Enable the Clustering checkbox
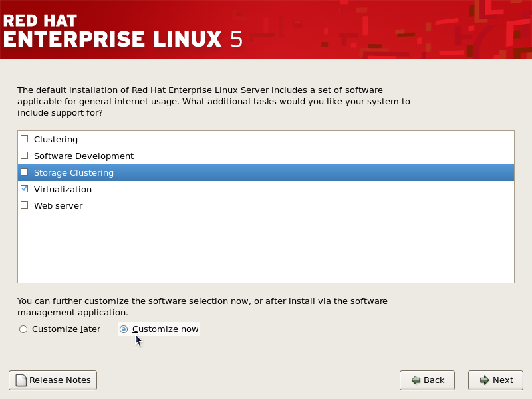 coord(24,139)
